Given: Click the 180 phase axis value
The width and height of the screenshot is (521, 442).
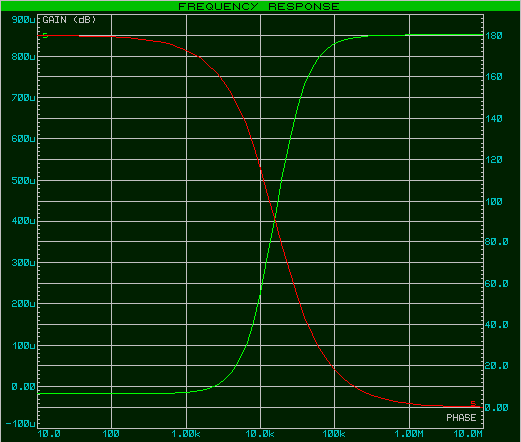Looking at the screenshot, I should coord(494,36).
